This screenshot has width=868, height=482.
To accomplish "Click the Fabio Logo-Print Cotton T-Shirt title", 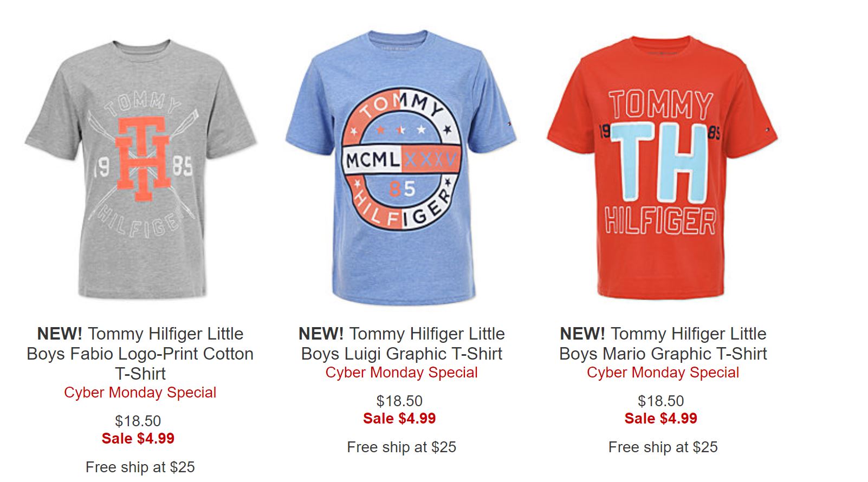I will [x=140, y=354].
